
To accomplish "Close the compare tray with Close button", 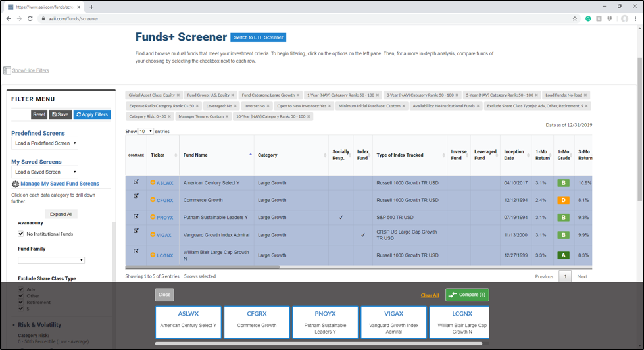I will tap(164, 295).
